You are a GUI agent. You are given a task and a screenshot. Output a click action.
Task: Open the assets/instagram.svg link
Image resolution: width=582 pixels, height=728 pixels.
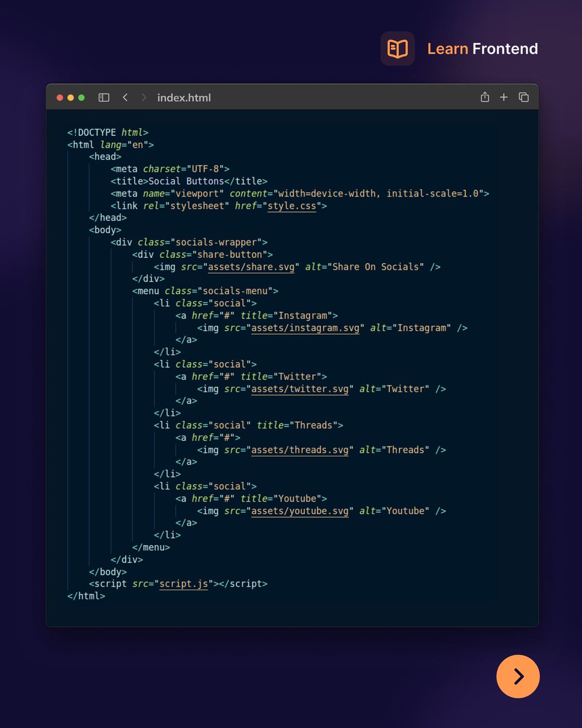coord(305,328)
